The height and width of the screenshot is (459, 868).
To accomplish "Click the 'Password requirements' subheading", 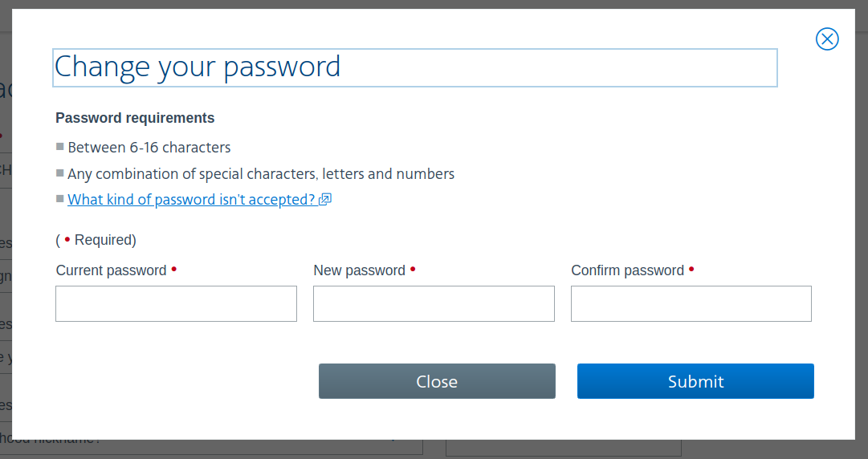I will pyautogui.click(x=135, y=118).
